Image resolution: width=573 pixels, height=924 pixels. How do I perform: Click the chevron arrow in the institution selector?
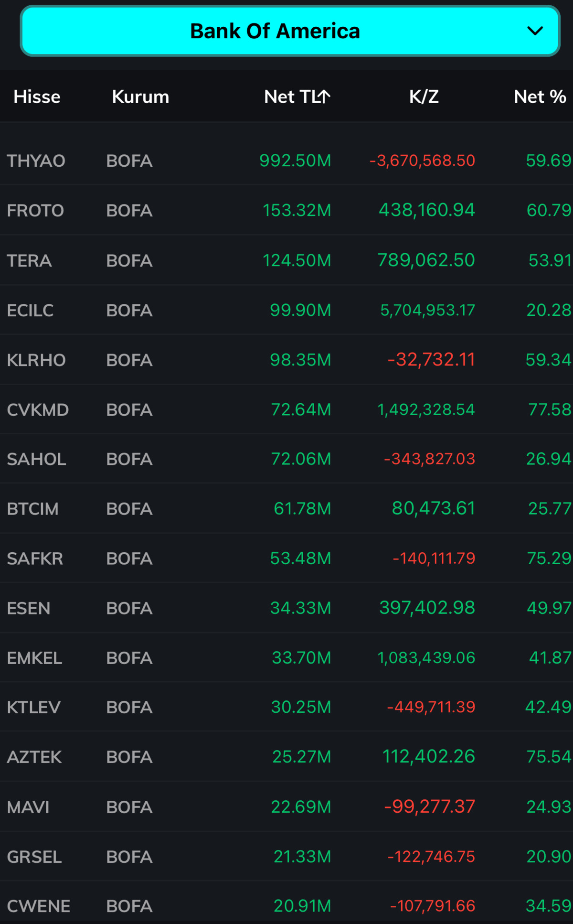(x=535, y=31)
